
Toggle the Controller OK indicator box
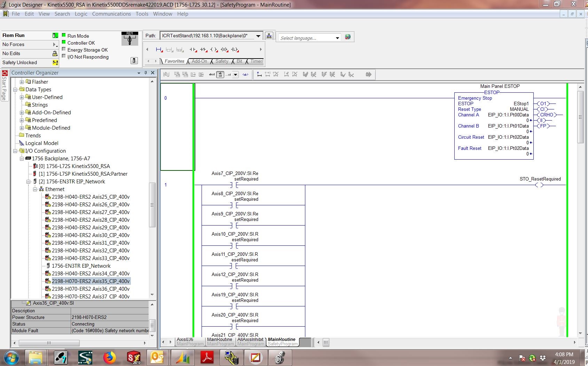pos(64,42)
